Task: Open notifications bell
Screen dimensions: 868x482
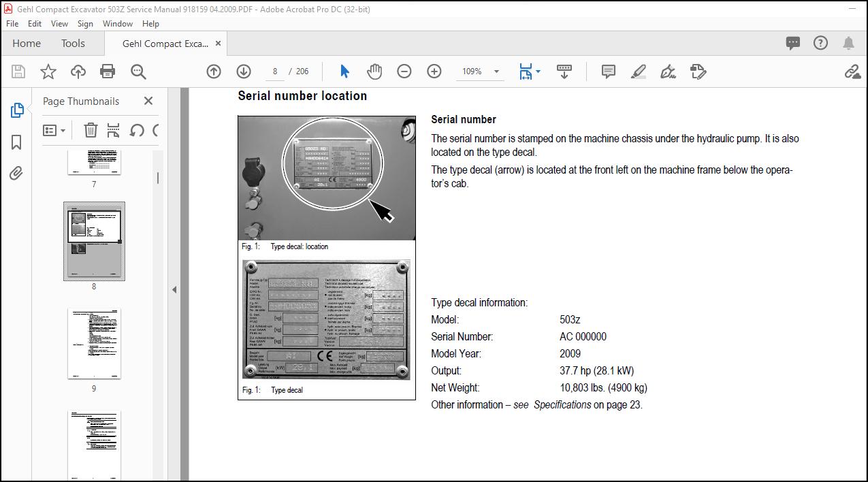Action: click(848, 43)
